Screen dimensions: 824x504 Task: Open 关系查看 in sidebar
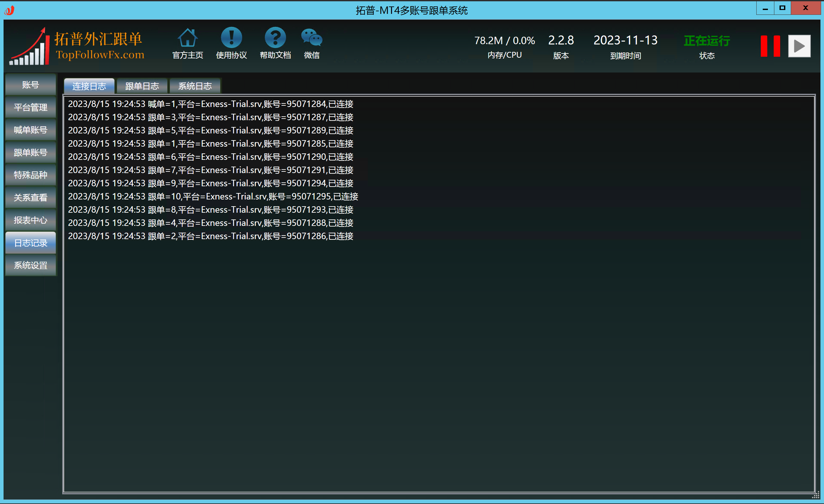pos(30,198)
